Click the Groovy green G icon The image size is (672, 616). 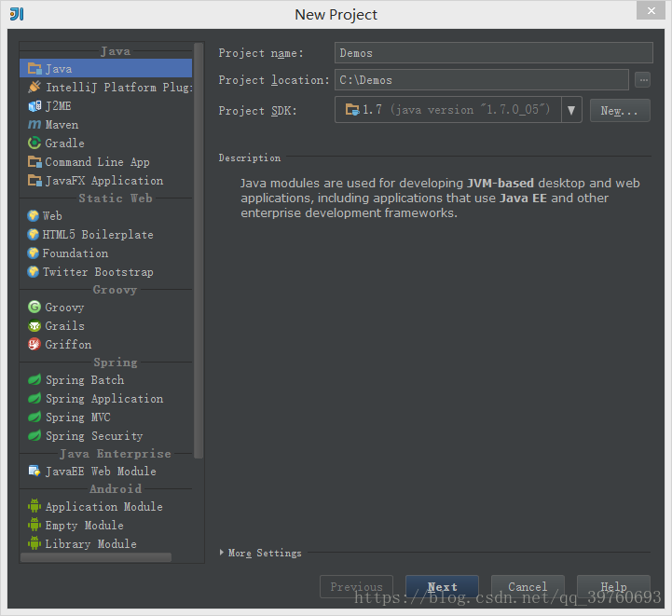click(34, 307)
